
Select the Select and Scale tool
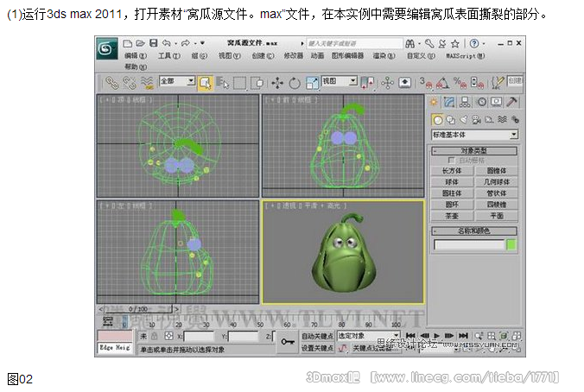click(x=312, y=83)
